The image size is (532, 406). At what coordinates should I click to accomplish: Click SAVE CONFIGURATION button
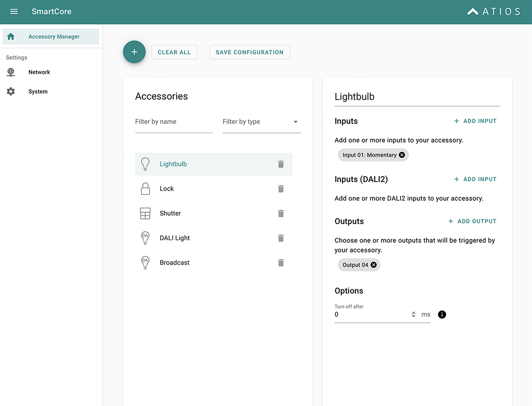tap(250, 52)
